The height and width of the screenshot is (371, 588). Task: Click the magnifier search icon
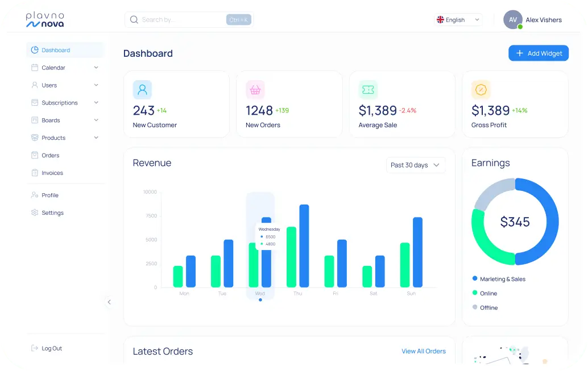[134, 20]
